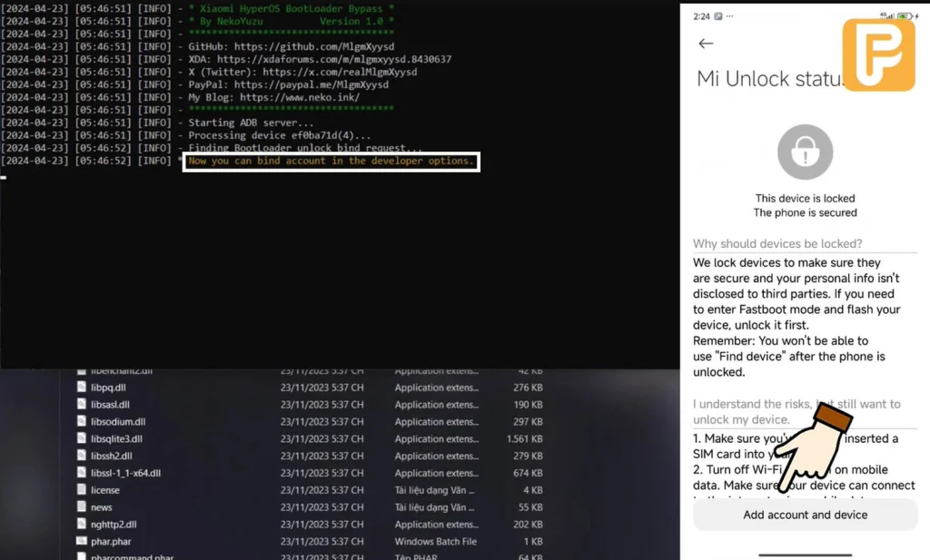Image resolution: width=930 pixels, height=560 pixels.
Task: Tap the gray padlock status icon
Action: (x=805, y=152)
